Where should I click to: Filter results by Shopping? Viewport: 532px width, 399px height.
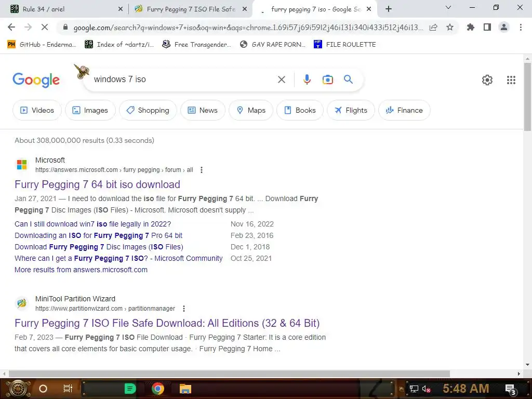[148, 110]
